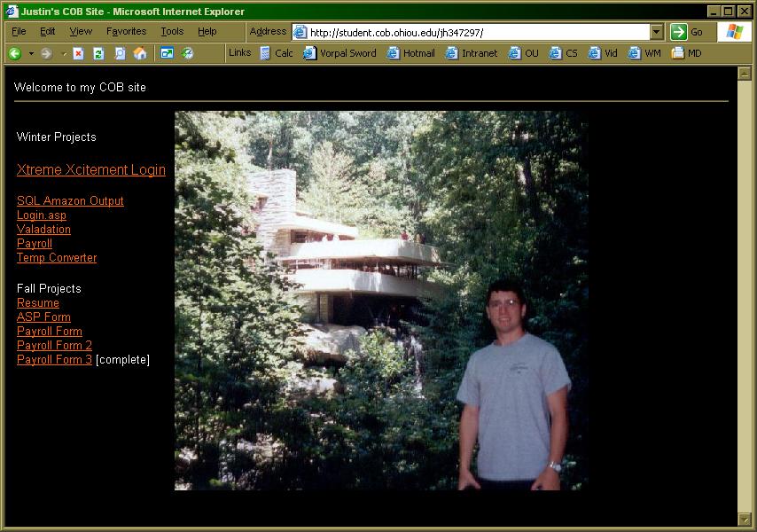Click the [complete] text label
The height and width of the screenshot is (532, 757).
click(122, 360)
